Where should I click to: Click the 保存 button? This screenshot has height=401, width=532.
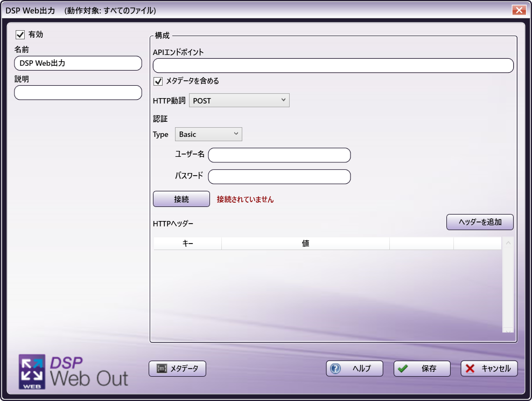click(x=422, y=369)
